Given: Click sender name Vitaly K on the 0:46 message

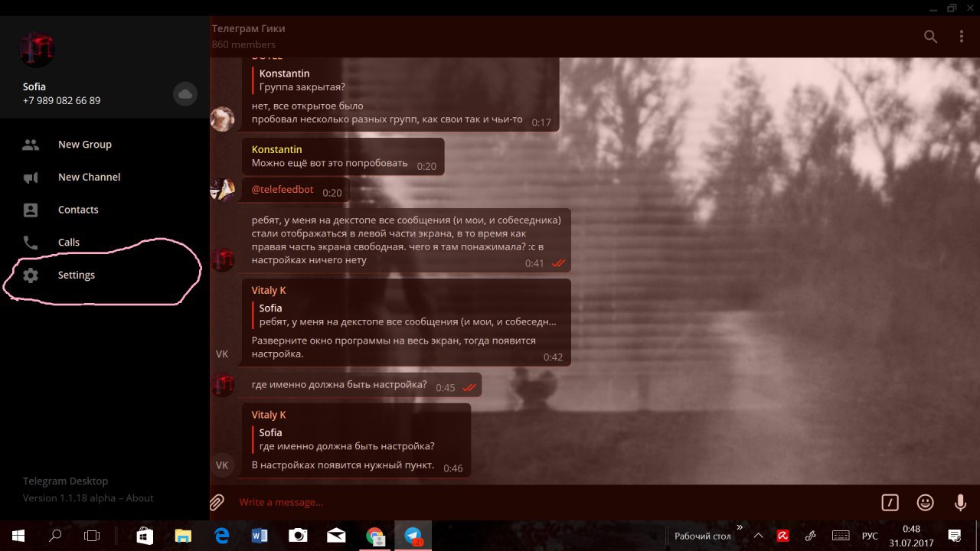Looking at the screenshot, I should click(x=269, y=415).
